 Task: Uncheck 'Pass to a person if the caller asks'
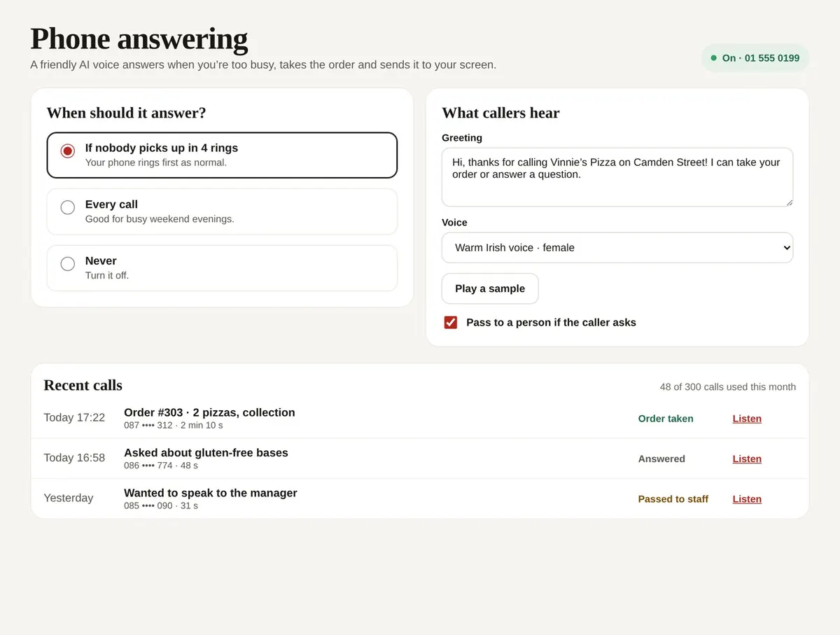pyautogui.click(x=451, y=322)
